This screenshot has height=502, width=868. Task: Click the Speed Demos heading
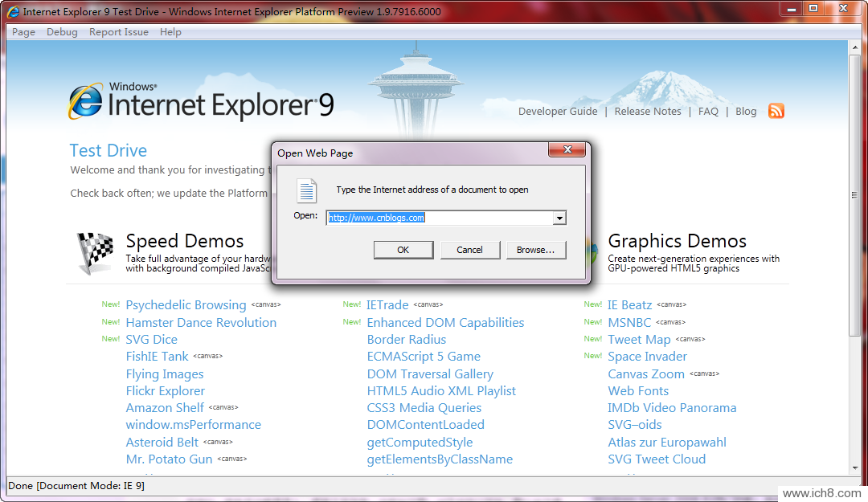pyautogui.click(x=184, y=241)
